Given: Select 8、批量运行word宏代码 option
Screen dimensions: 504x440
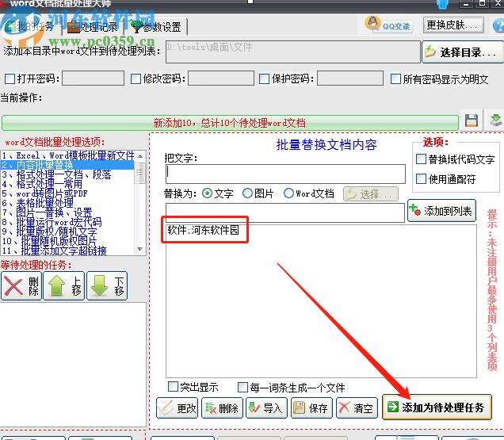Looking at the screenshot, I should [68, 222].
